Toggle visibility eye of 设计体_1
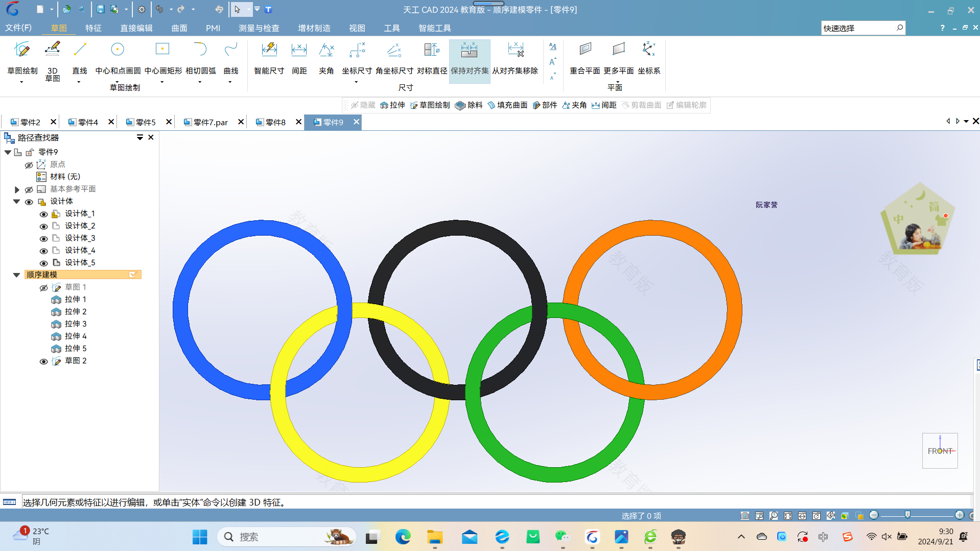 tap(44, 214)
